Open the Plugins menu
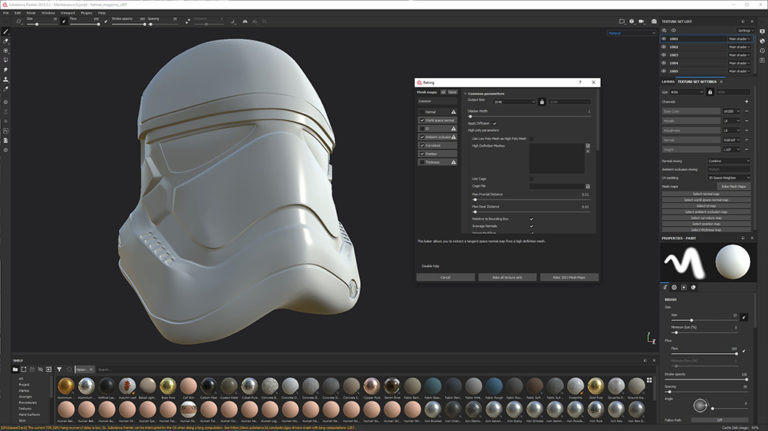This screenshot has height=431, width=768. pyautogui.click(x=86, y=13)
